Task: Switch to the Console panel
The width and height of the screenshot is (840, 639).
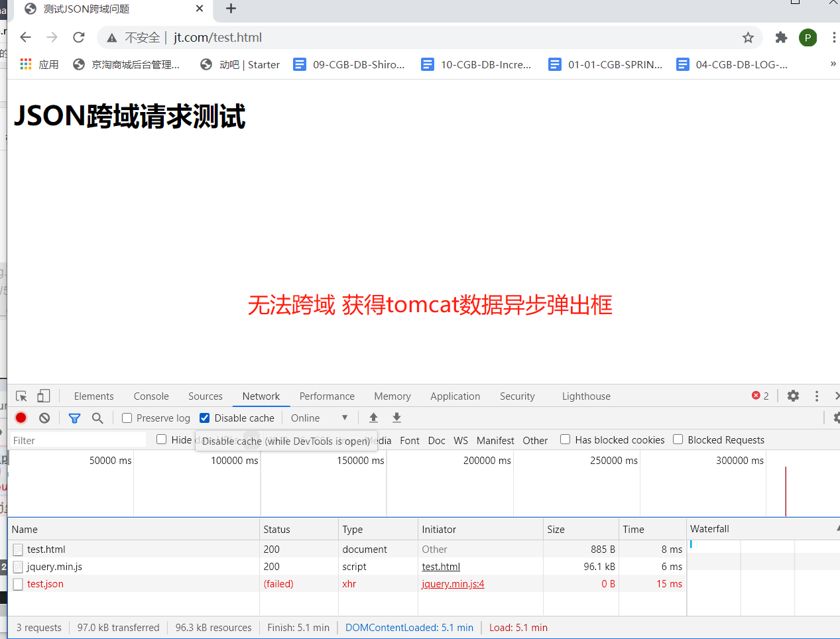Action: 150,396
